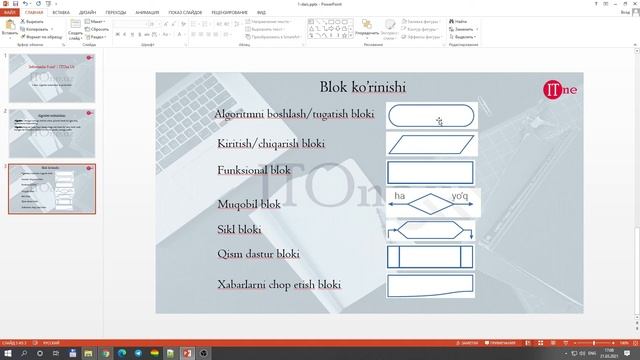
Task: Select the star shape in shapes gallery
Action: click(344, 36)
